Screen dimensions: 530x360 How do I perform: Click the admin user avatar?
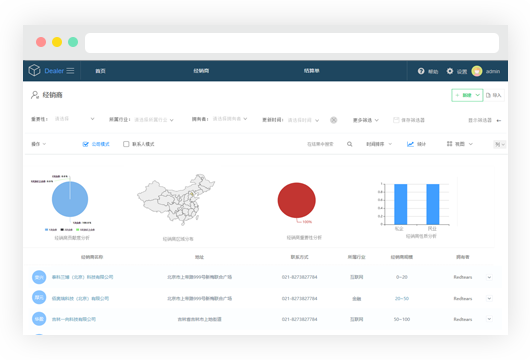477,71
